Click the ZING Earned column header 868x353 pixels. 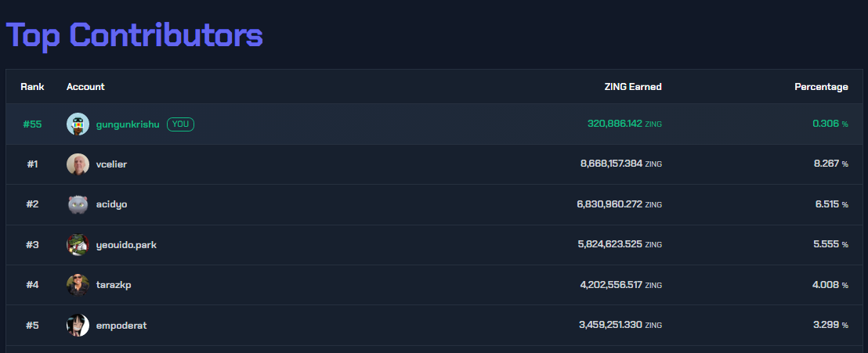pos(633,87)
